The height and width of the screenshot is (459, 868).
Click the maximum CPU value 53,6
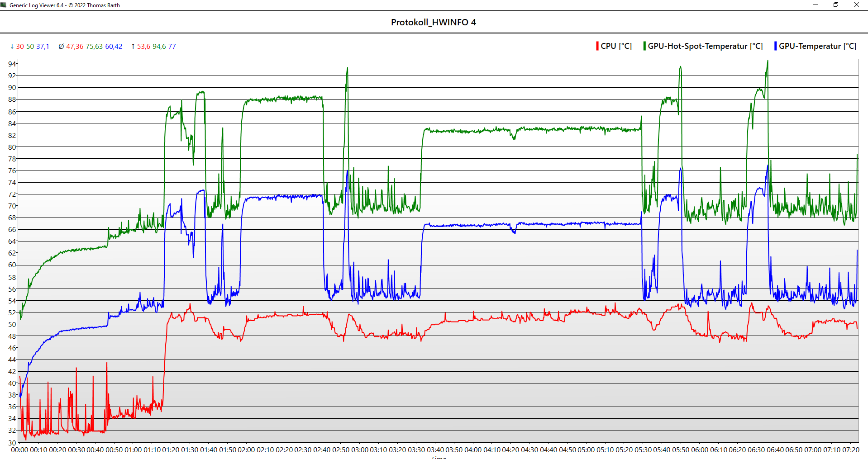[x=143, y=46]
